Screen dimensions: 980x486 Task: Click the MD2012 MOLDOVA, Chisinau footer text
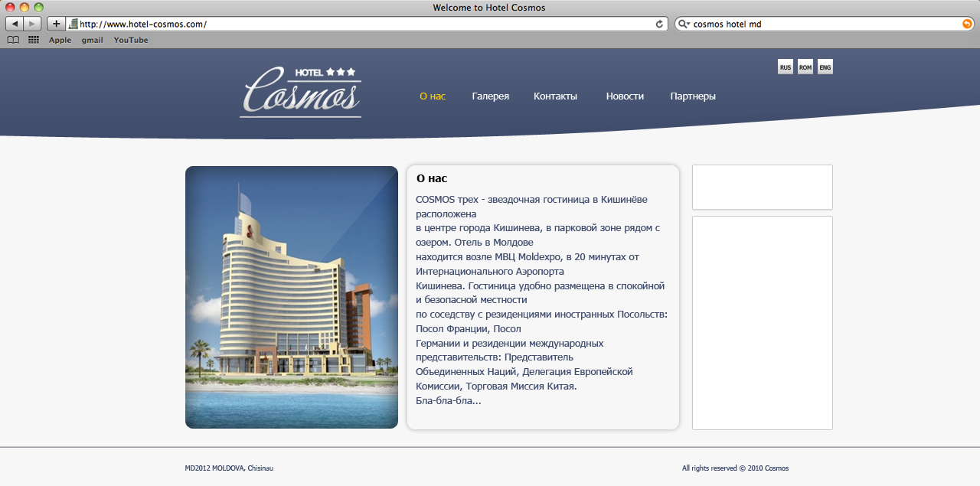click(x=229, y=468)
